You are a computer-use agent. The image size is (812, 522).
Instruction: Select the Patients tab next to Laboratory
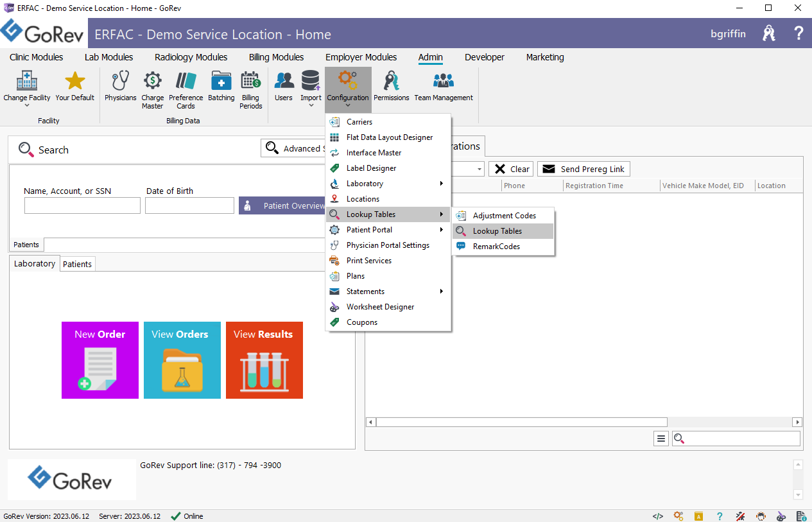click(x=78, y=264)
